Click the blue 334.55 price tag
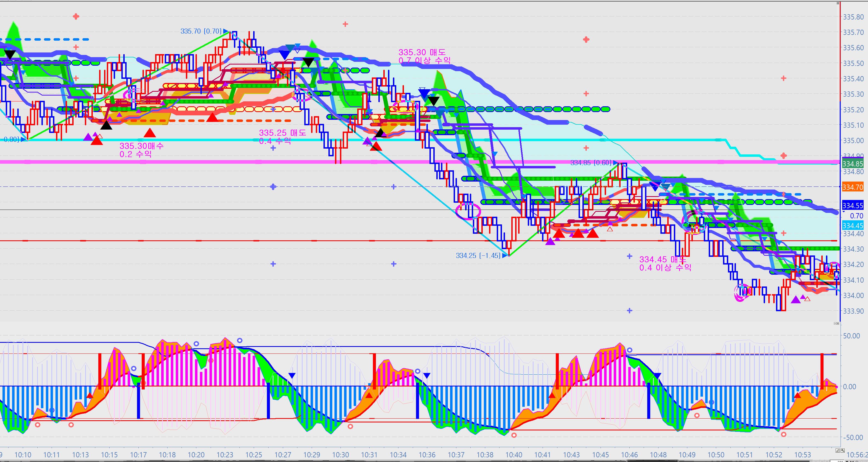868x462 pixels. coord(853,205)
